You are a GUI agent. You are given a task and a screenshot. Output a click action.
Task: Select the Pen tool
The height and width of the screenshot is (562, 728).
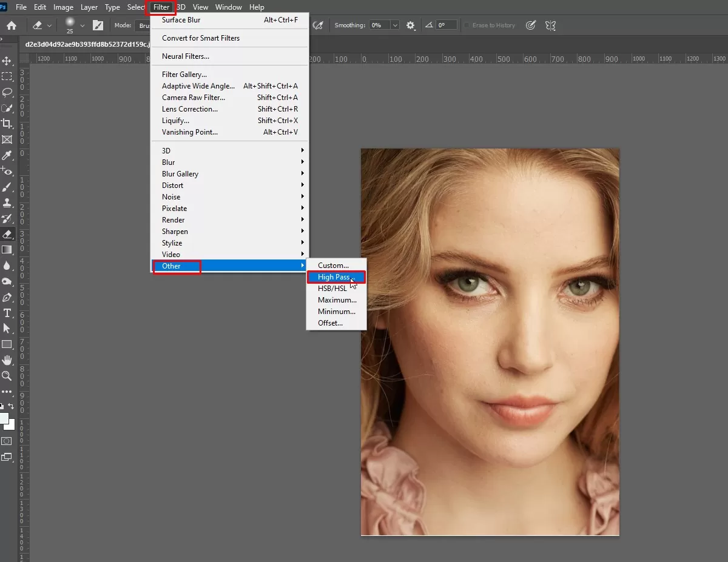(x=7, y=297)
